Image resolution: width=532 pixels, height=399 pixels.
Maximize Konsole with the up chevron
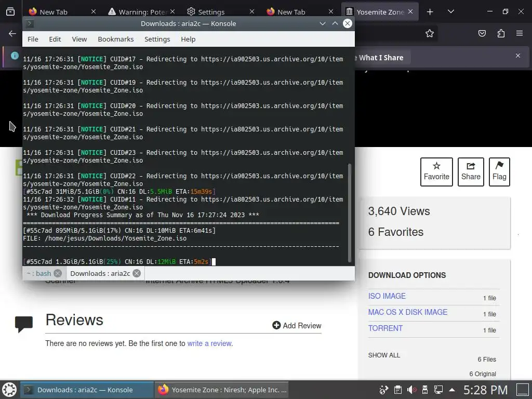coord(335,23)
